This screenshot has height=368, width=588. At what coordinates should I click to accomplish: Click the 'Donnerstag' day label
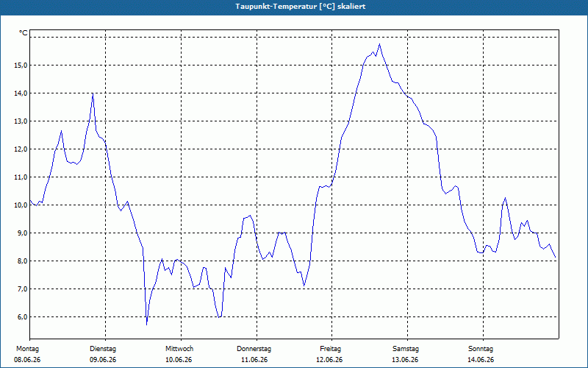click(254, 349)
